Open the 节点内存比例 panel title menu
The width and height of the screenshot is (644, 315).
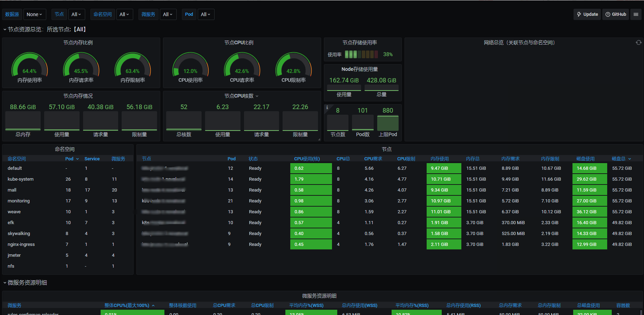click(78, 42)
